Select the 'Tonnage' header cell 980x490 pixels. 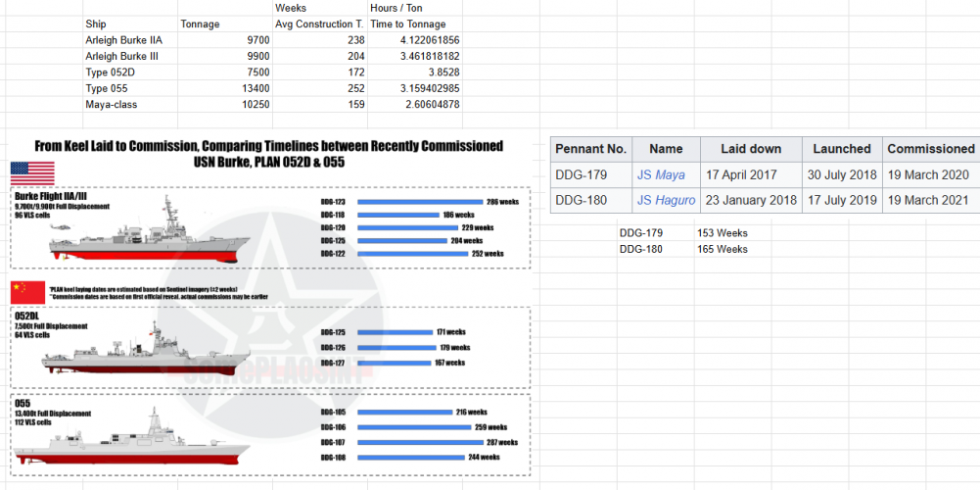(x=225, y=24)
